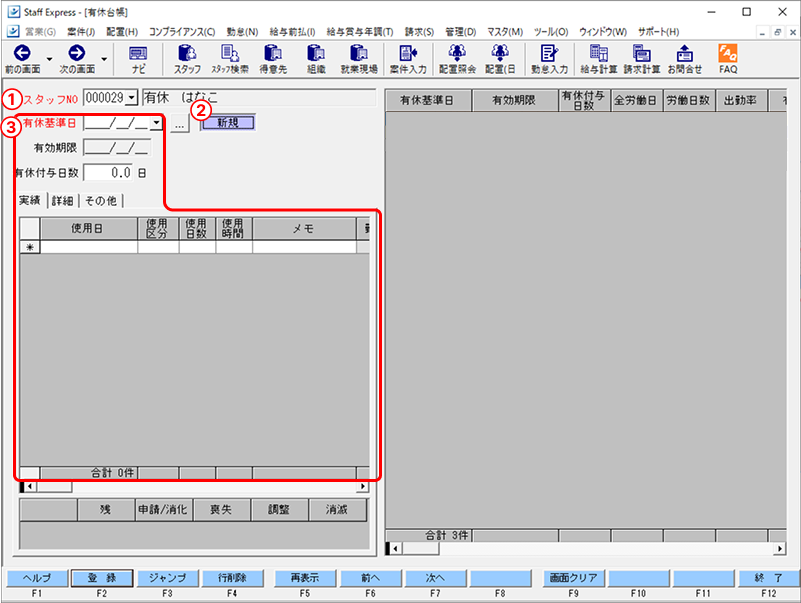Click the ヘルプ F1 button
Image resolution: width=801 pixels, height=603 pixels.
tap(37, 578)
